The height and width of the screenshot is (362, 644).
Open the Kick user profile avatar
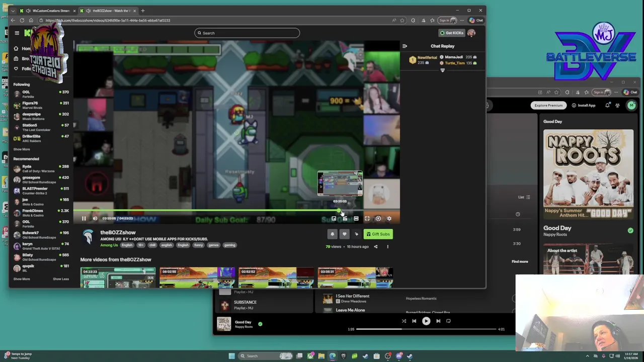[x=471, y=33]
